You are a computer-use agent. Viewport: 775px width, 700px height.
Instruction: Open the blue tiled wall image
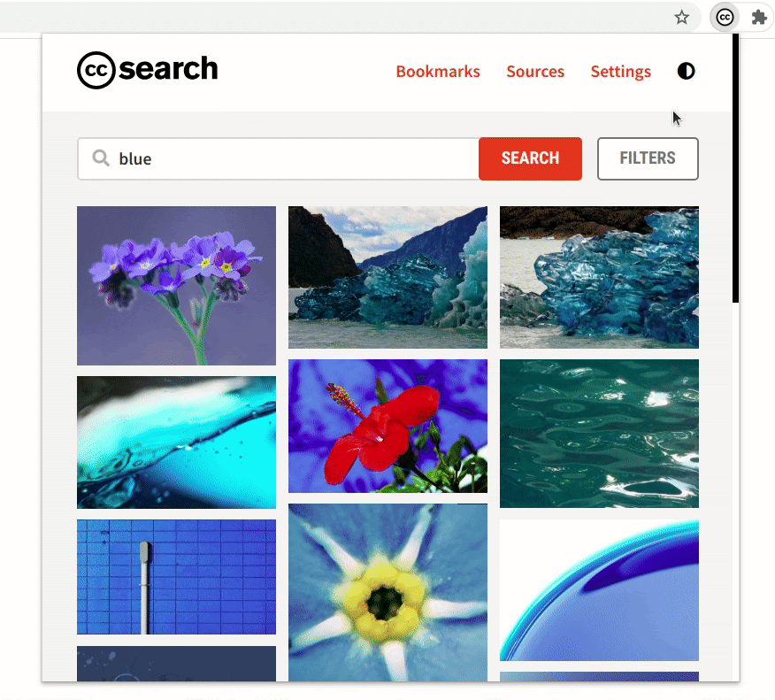(x=176, y=576)
